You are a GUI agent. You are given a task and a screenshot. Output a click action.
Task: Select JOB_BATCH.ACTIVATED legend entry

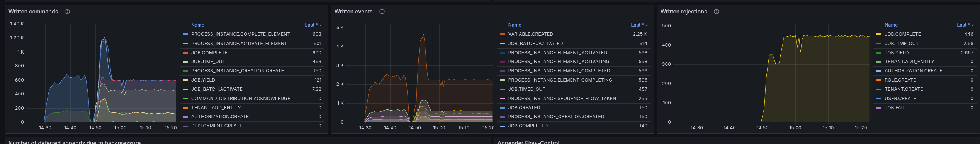pos(535,44)
